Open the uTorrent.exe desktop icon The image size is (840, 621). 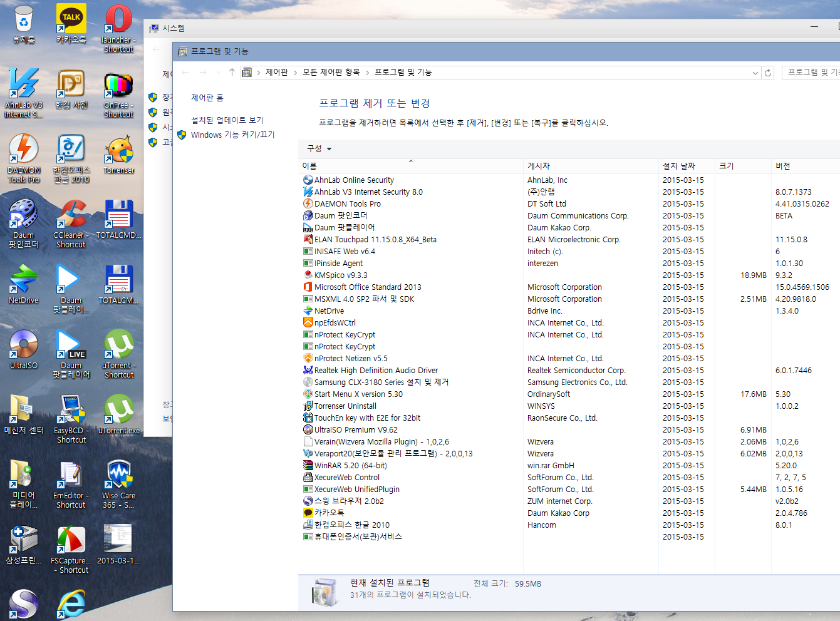118,414
